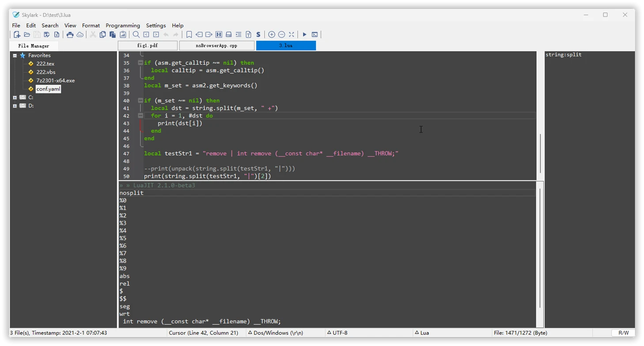The width and height of the screenshot is (644, 346).
Task: Expand the D: drive node
Action: tap(15, 106)
